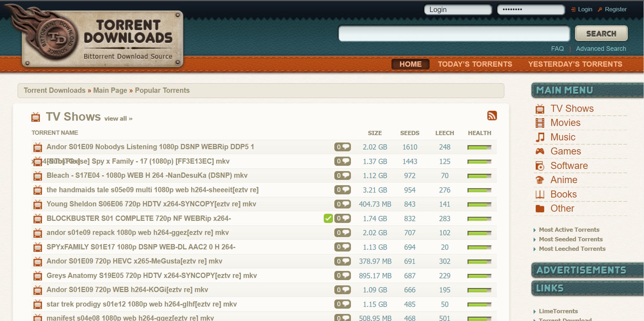The height and width of the screenshot is (321, 644).
Task: Open the handmaids tale s05e09 torrent
Action: 152,190
